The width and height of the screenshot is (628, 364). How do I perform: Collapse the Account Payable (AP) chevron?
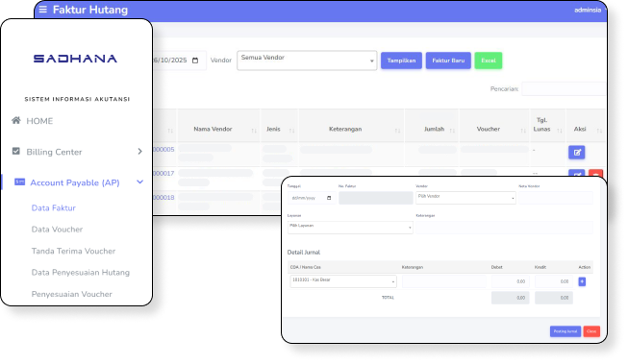(x=139, y=182)
